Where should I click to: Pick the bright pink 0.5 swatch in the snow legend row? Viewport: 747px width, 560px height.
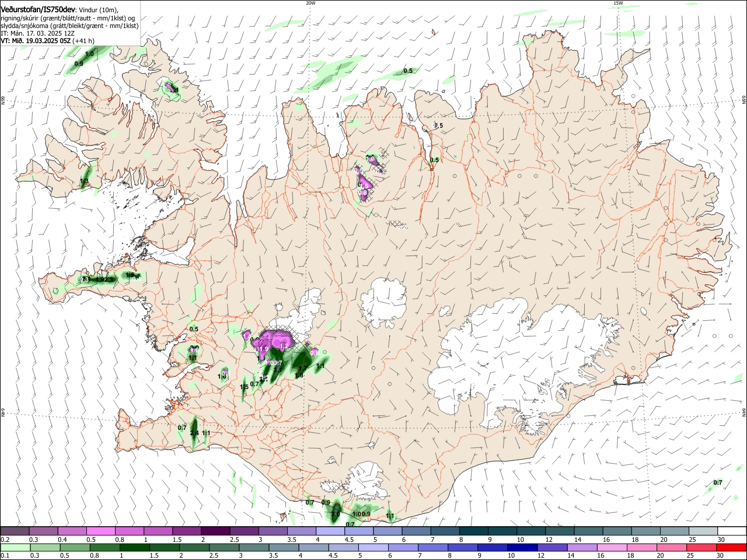100,531
